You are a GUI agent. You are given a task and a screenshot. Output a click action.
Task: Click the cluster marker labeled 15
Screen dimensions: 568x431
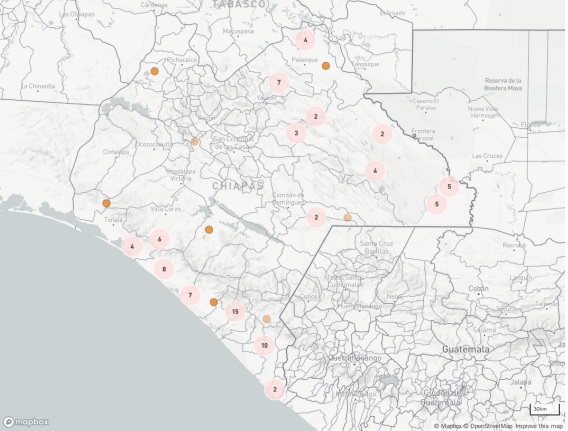[x=235, y=311]
